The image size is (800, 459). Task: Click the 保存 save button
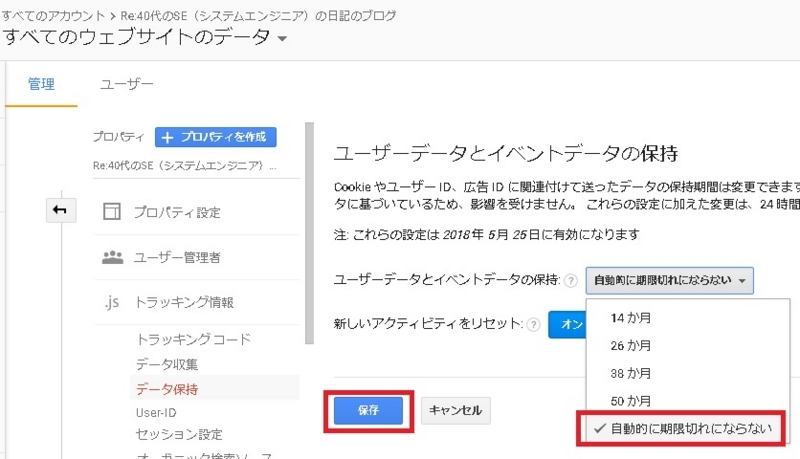click(368, 411)
